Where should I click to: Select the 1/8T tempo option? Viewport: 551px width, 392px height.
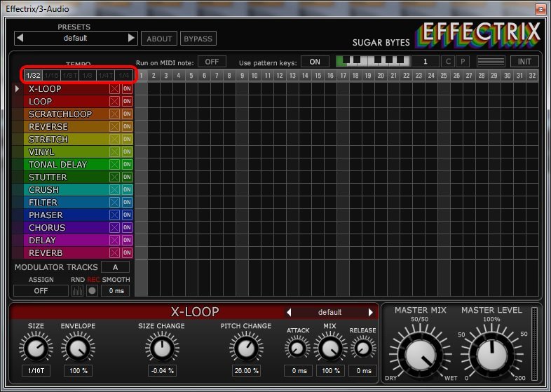tap(70, 75)
